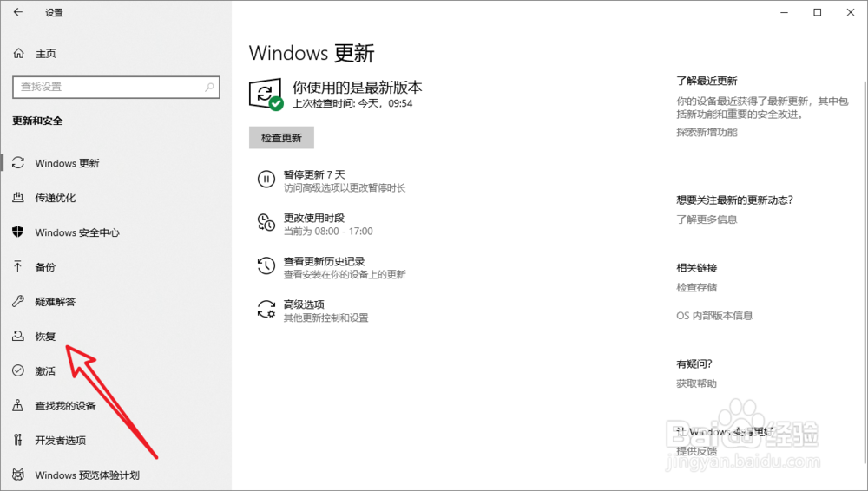Click the Windows 更新 page title
Viewport: 868px width, 491px height.
click(312, 53)
